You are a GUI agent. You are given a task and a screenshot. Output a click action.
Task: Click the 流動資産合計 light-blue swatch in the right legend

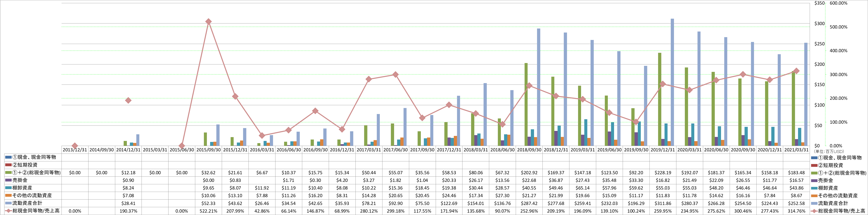point(814,203)
